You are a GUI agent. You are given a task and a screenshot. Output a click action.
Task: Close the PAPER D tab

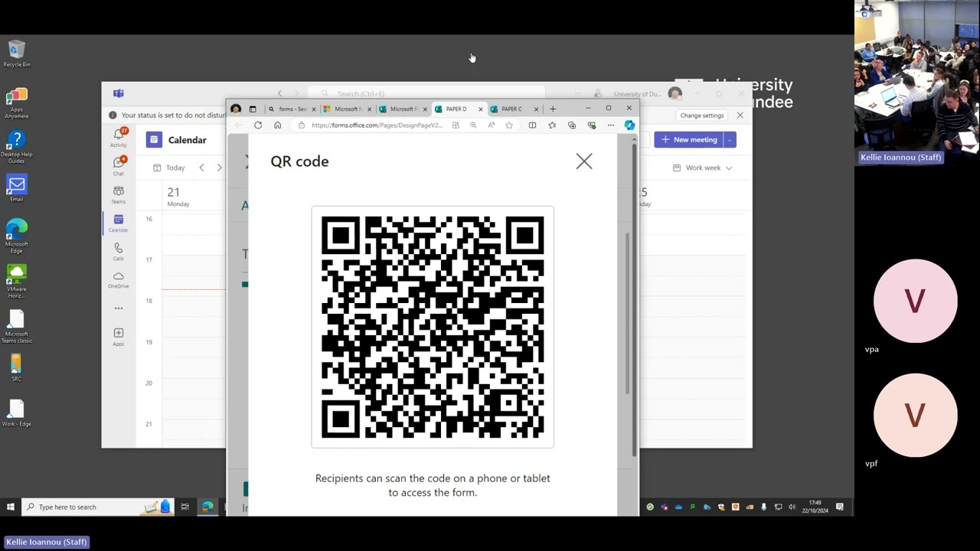(x=480, y=109)
